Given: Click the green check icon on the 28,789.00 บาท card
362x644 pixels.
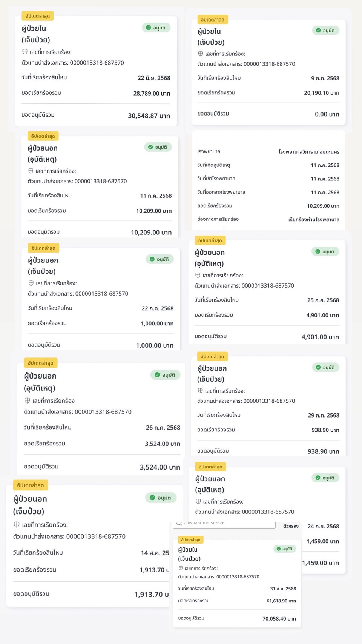Looking at the screenshot, I should point(149,28).
